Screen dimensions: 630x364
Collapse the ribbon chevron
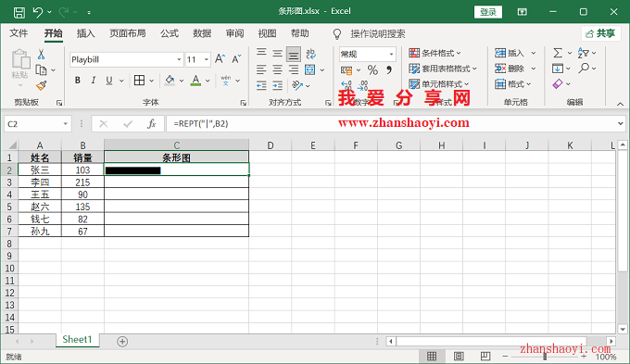pos(621,104)
